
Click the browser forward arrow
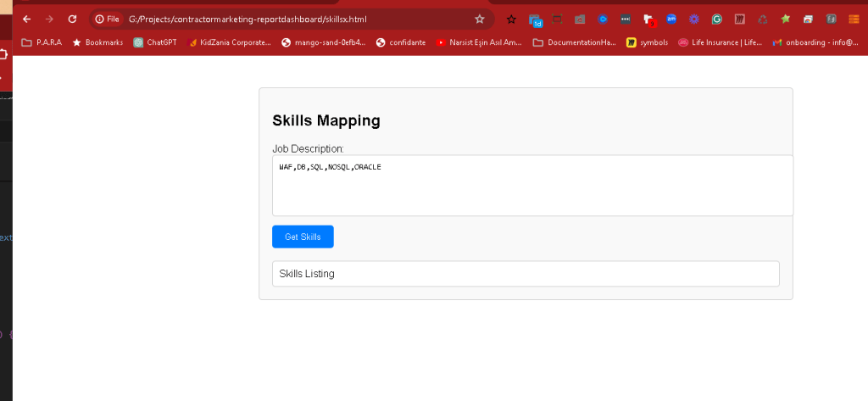(49, 19)
